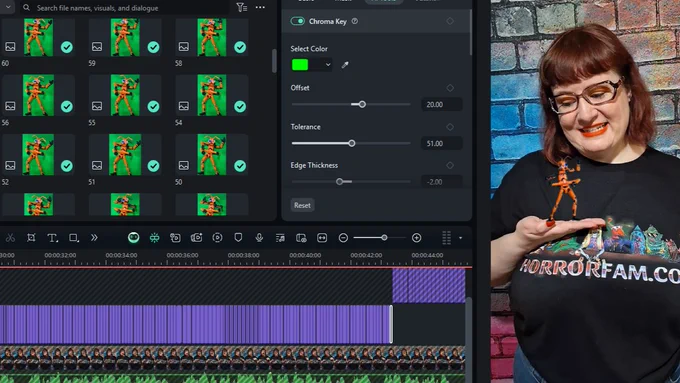The width and height of the screenshot is (680, 383).
Task: Click the render preview play-circle icon
Action: (217, 238)
